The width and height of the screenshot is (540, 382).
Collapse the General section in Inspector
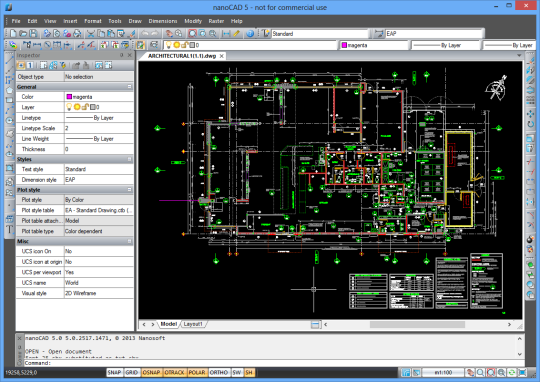(129, 87)
